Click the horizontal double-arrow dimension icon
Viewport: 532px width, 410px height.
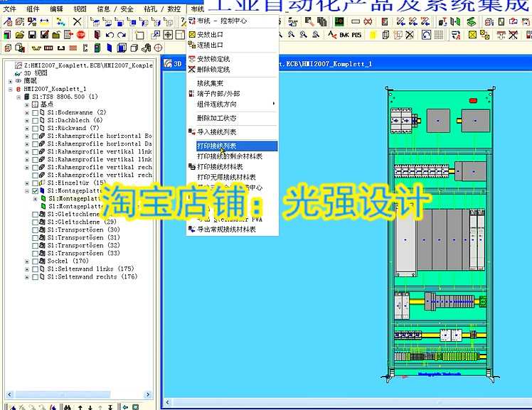point(44,22)
